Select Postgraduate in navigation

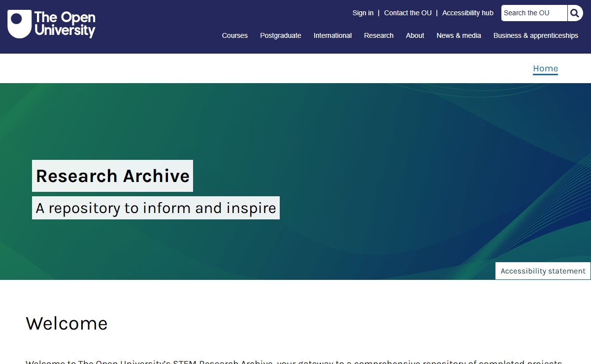click(281, 35)
